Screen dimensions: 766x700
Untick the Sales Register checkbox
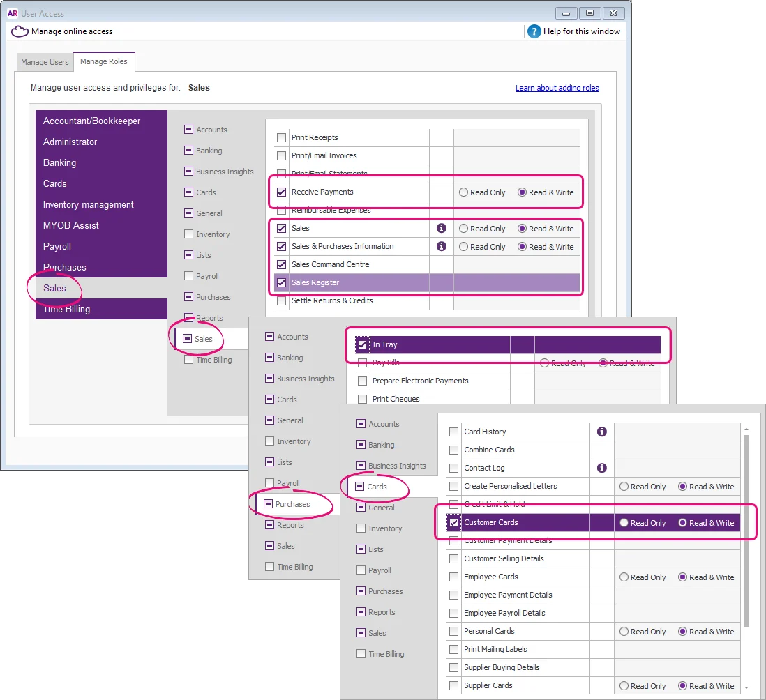tap(281, 282)
